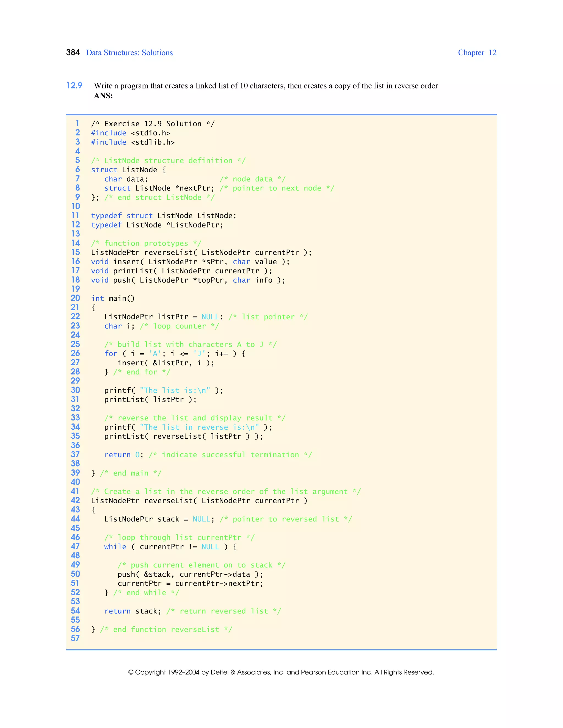
Task: Click the printList prototype on line 17
Action: 181,271
